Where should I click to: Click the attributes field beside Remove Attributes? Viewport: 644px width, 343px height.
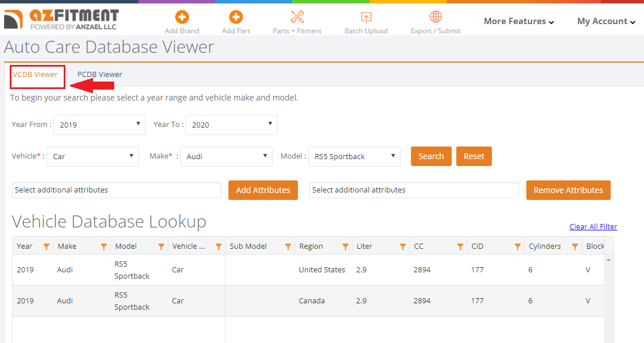[414, 190]
